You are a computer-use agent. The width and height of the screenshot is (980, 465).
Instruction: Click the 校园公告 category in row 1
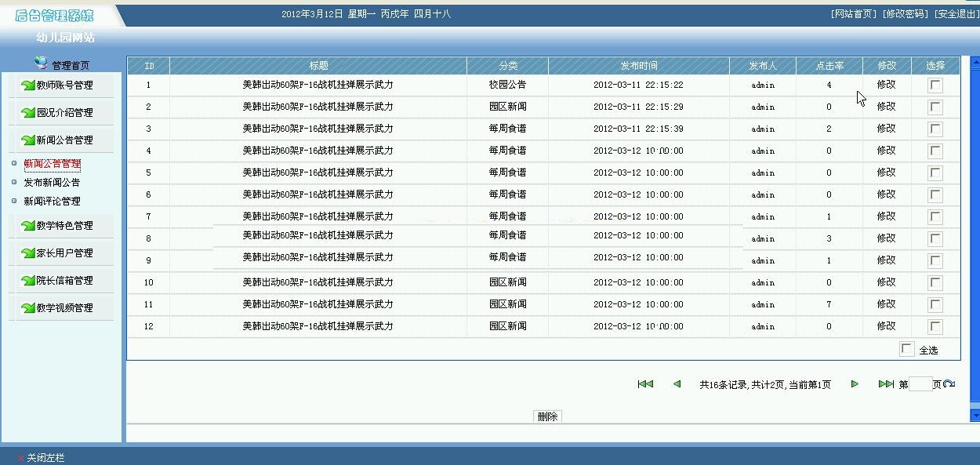[x=508, y=85]
